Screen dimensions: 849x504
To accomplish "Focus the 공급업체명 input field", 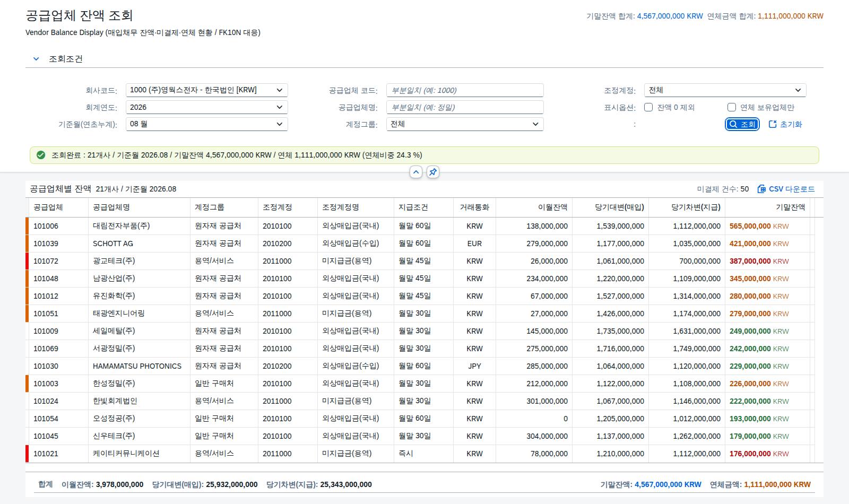I will [465, 107].
